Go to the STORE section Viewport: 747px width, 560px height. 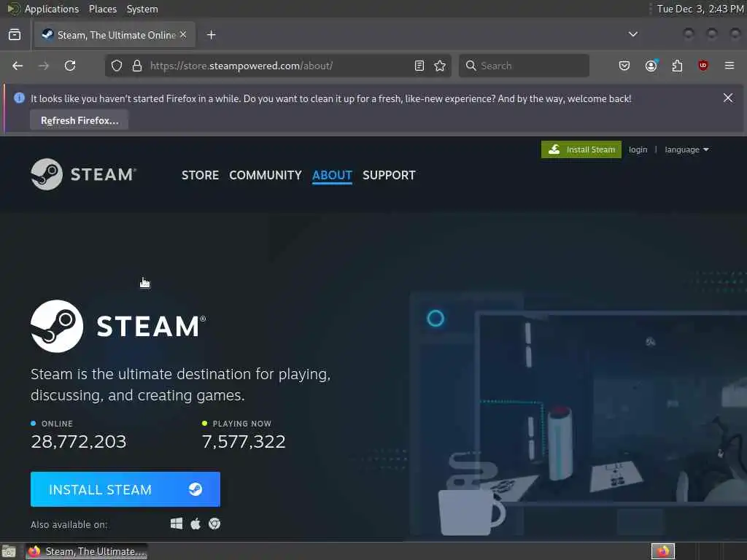pos(200,175)
